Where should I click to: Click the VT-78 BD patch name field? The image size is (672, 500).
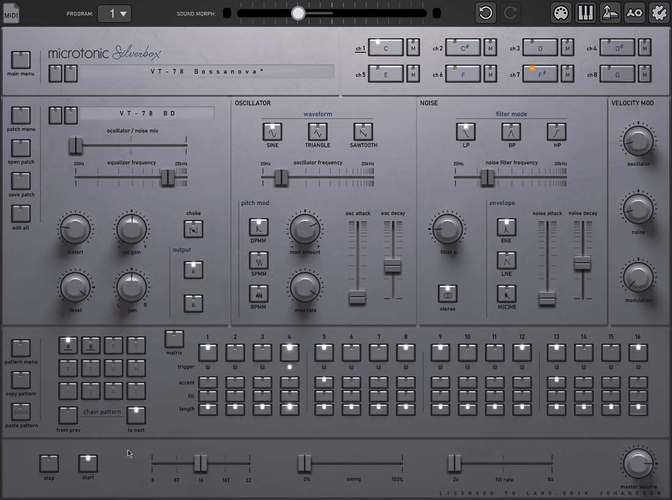tap(147, 114)
